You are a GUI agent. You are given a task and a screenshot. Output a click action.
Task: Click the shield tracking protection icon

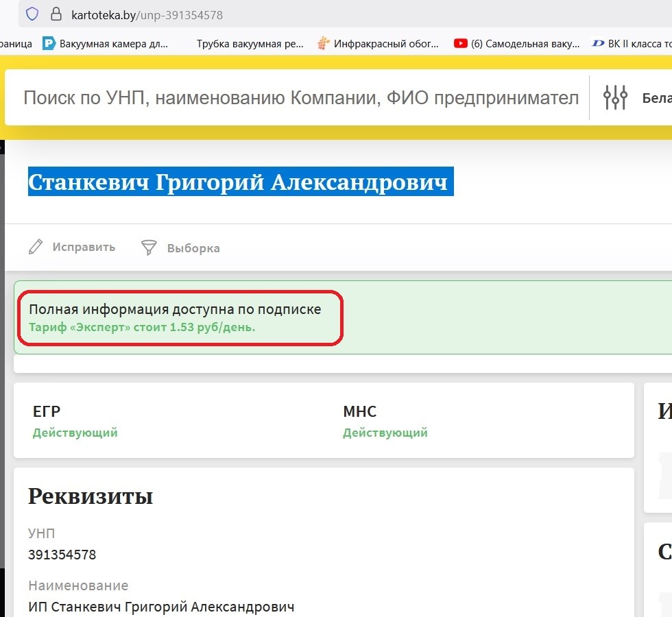(32, 14)
